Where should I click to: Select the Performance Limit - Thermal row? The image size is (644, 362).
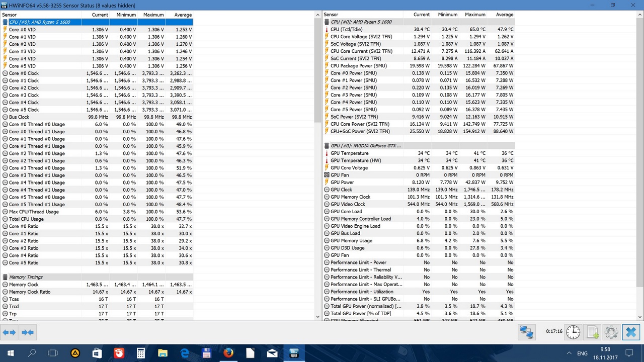pos(419,270)
